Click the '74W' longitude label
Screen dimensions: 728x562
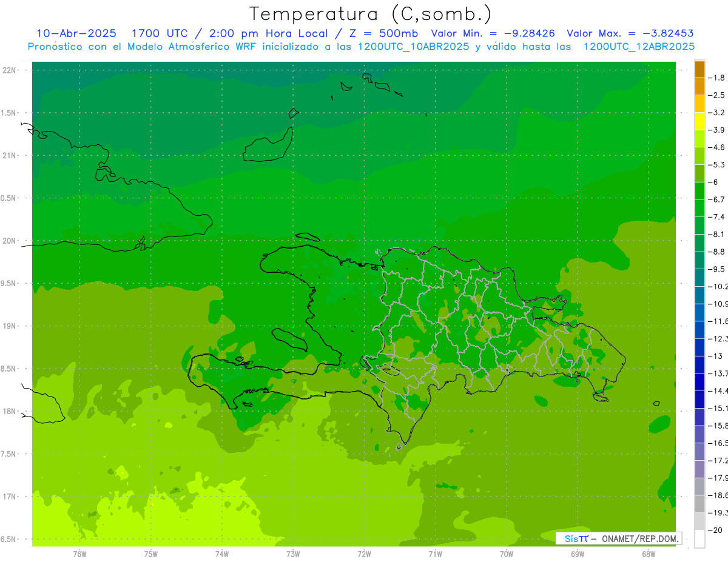(x=222, y=554)
